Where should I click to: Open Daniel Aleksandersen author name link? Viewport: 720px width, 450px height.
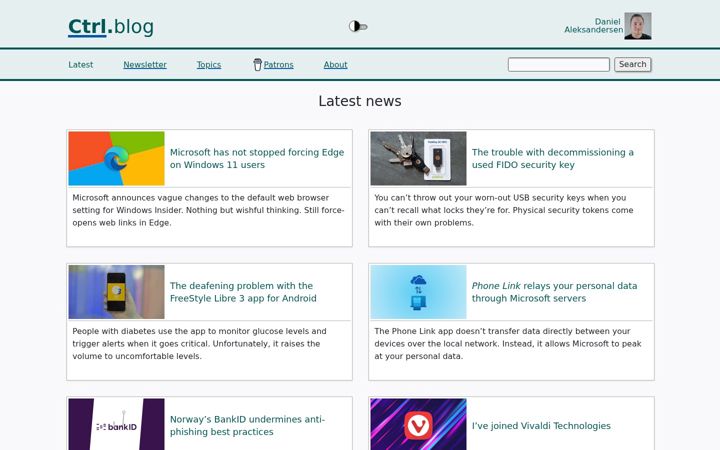pyautogui.click(x=593, y=26)
